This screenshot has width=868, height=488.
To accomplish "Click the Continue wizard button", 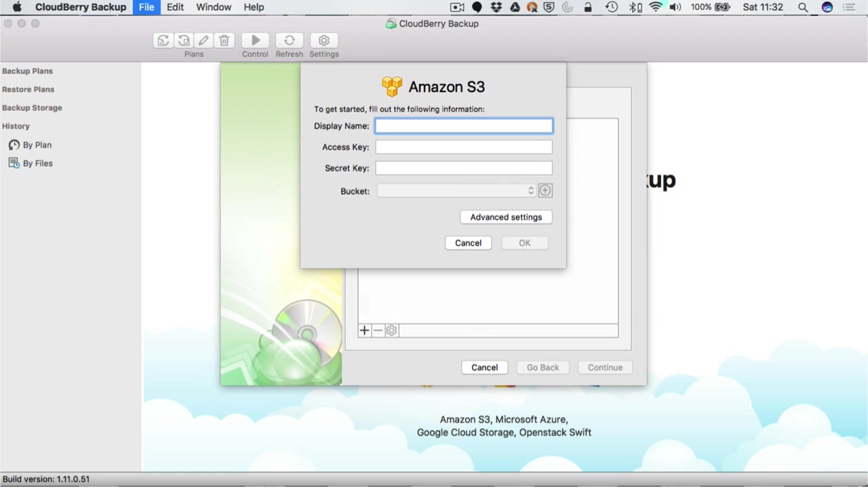I will pyautogui.click(x=605, y=367).
